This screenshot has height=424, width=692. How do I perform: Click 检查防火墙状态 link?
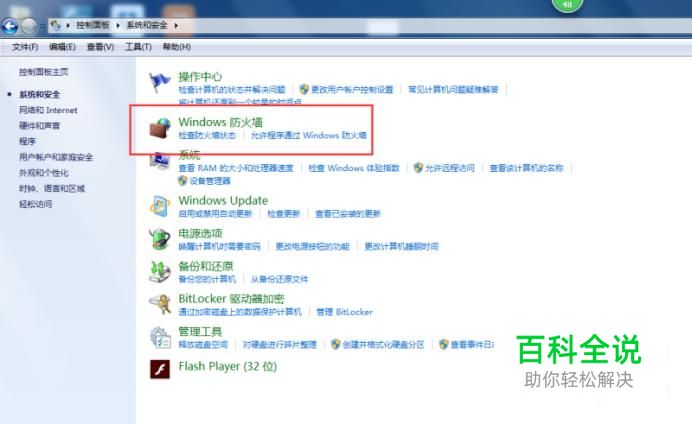point(207,135)
